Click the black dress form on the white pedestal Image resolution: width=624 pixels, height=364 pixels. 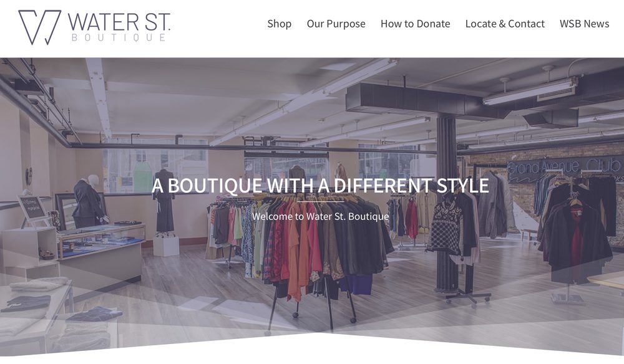(164, 203)
